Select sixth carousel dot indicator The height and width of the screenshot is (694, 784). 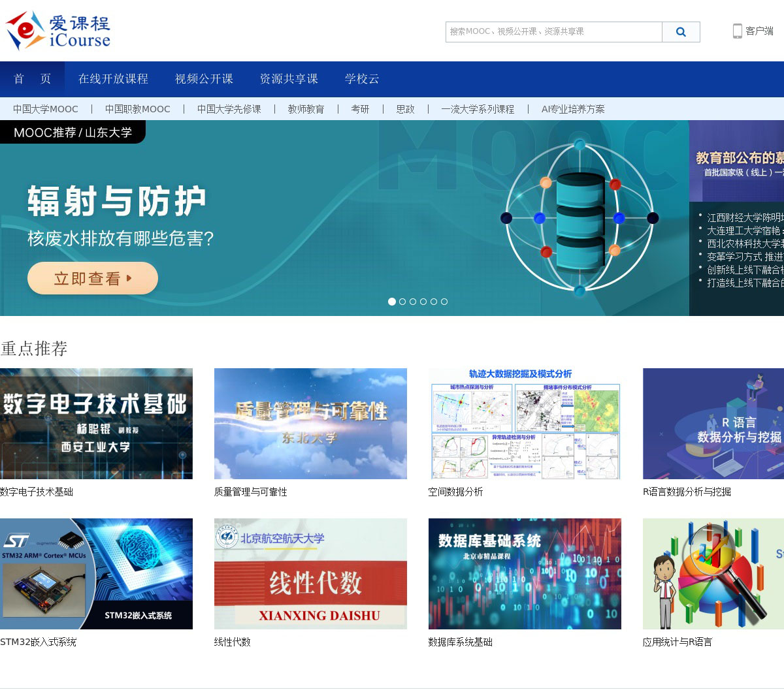pyautogui.click(x=444, y=302)
